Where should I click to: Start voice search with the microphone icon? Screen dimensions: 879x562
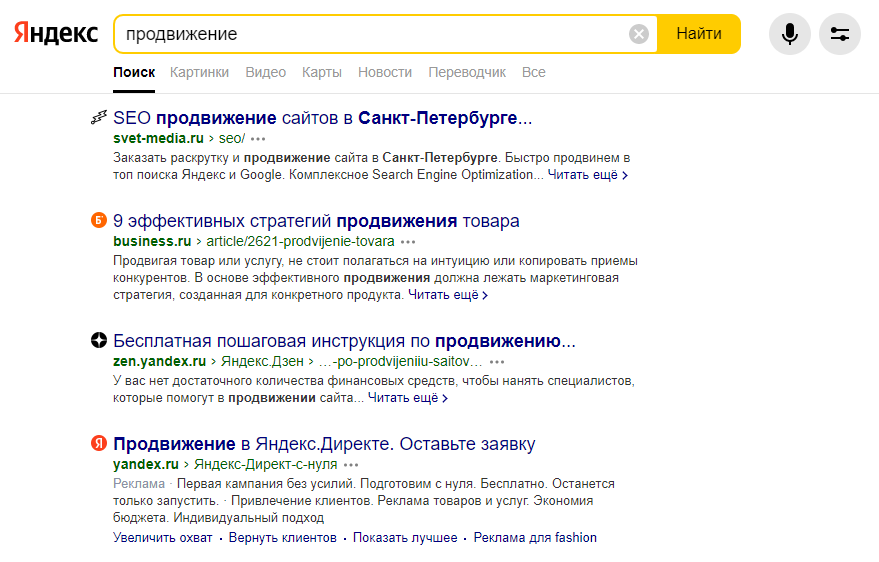789,34
